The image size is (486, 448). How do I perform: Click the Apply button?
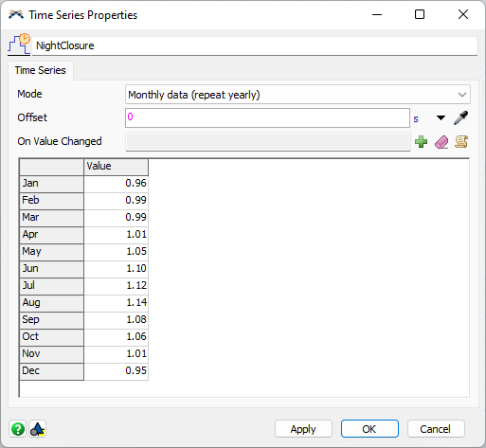(303, 429)
